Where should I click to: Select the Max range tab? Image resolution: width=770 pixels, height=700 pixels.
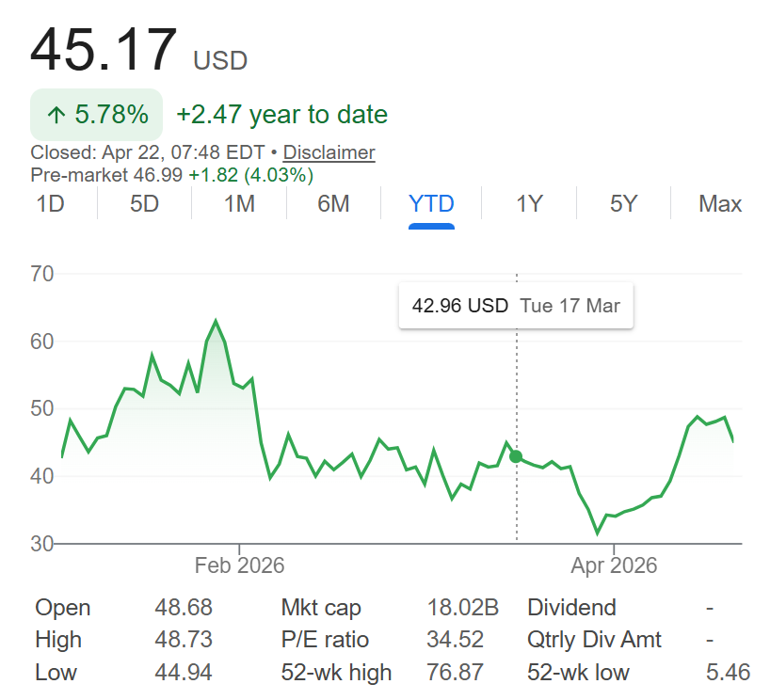point(720,204)
